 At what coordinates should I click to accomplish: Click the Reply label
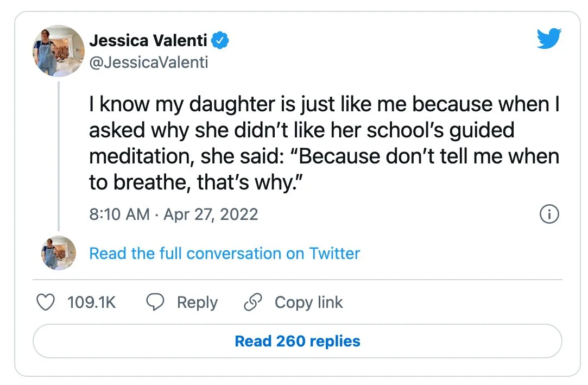[197, 302]
